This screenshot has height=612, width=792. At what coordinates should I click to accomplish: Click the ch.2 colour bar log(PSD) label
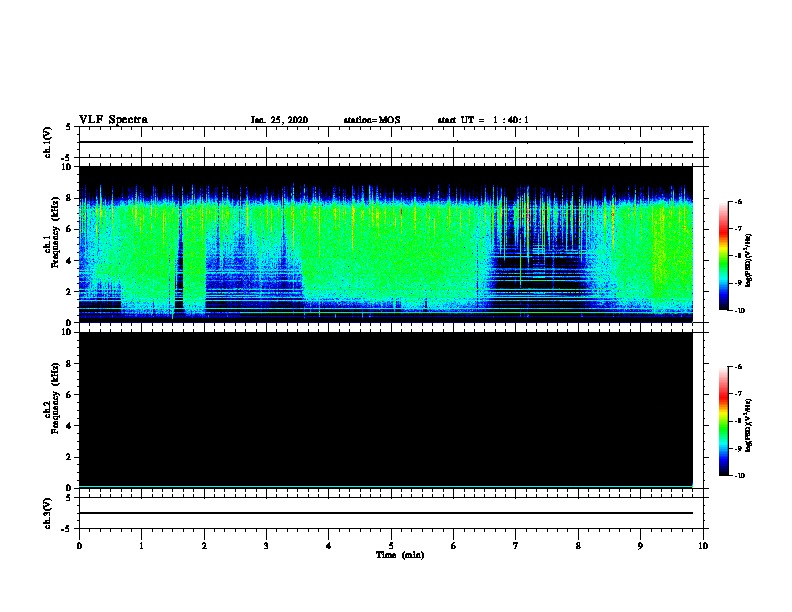coord(749,425)
